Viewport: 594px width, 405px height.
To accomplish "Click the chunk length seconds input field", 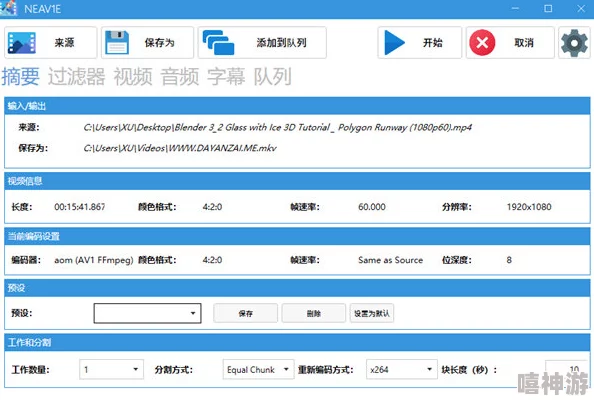I will (566, 368).
